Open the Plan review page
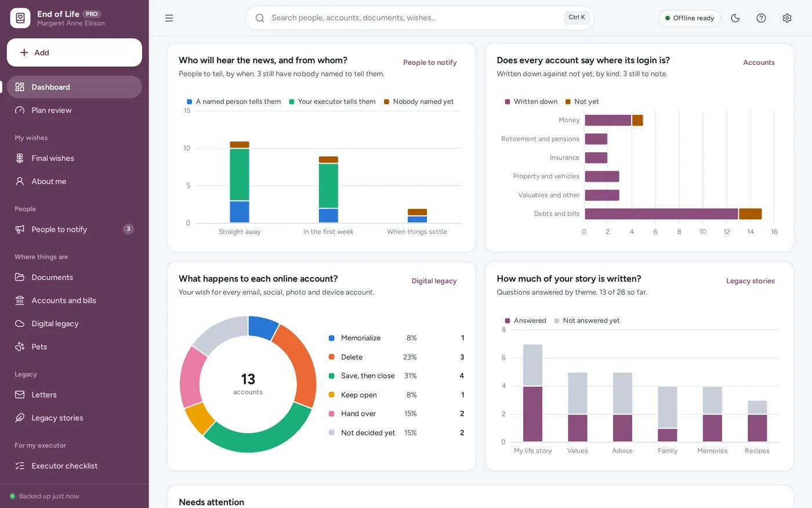Screen dimensions: 812x508 (x=74, y=110)
